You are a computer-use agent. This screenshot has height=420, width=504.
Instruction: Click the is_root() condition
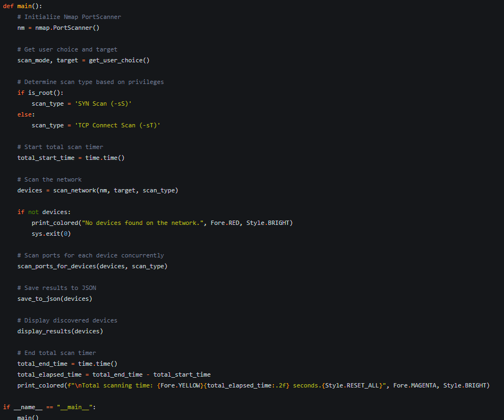(46, 93)
